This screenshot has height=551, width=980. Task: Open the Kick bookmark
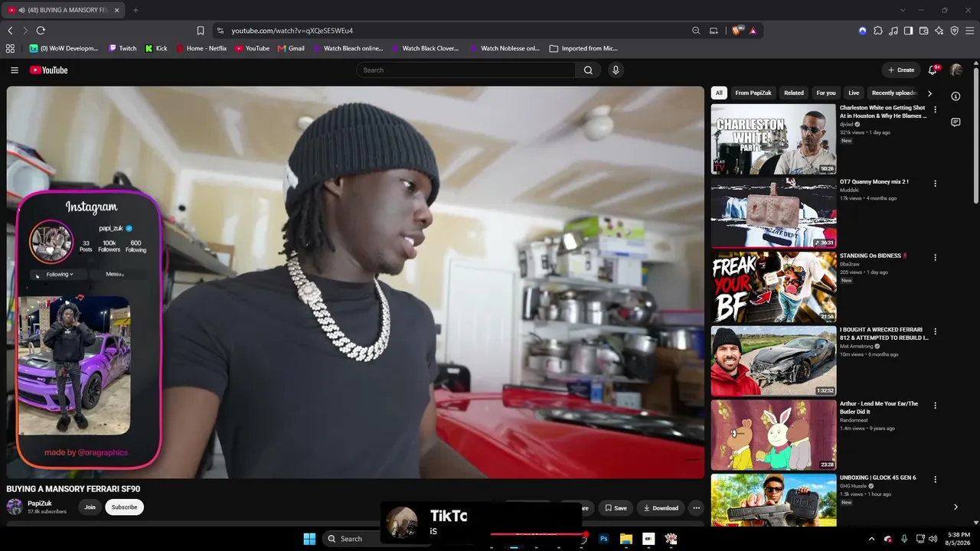click(156, 48)
